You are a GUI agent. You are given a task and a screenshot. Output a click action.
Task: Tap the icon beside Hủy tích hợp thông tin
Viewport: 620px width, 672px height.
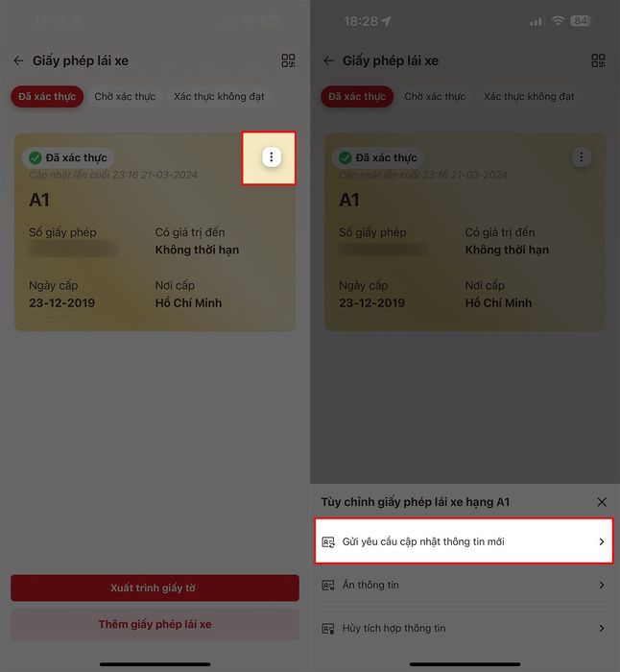[x=328, y=628]
